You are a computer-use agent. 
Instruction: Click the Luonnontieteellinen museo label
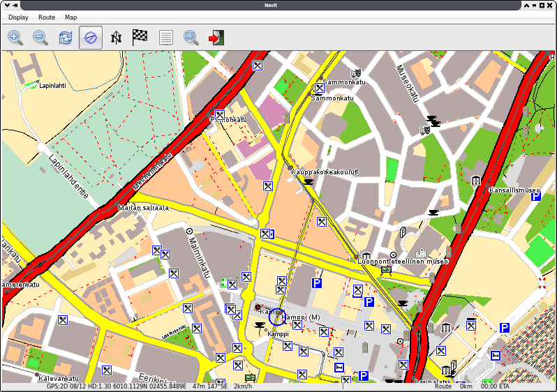[403, 262]
